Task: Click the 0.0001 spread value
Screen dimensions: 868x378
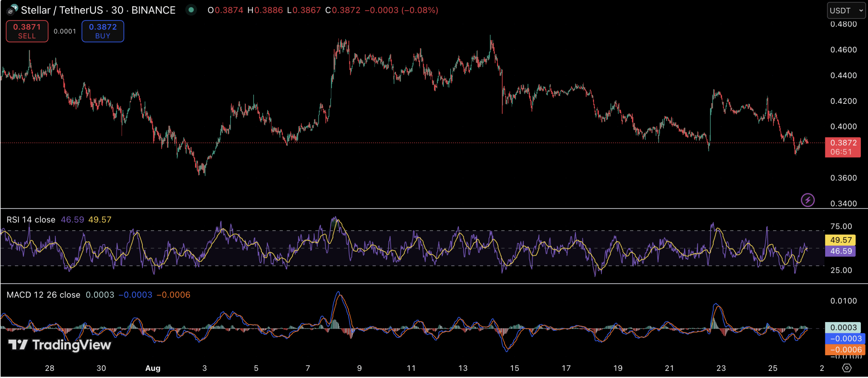Action: click(65, 31)
